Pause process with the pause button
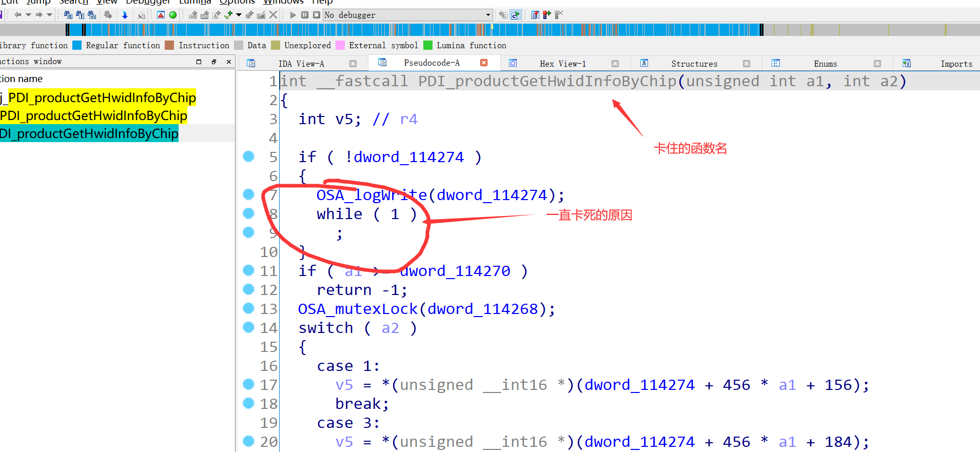Viewport: 980px width, 452px height. 305,15
